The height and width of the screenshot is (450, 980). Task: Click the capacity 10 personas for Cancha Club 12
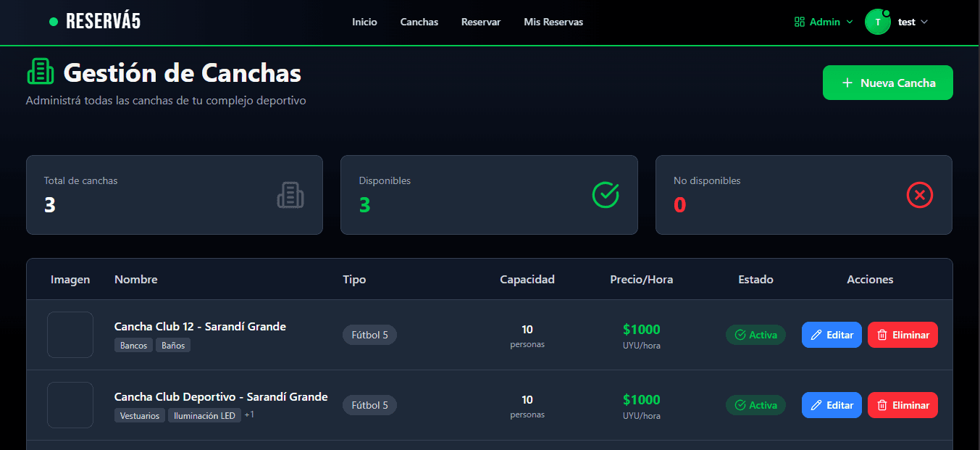[527, 336]
